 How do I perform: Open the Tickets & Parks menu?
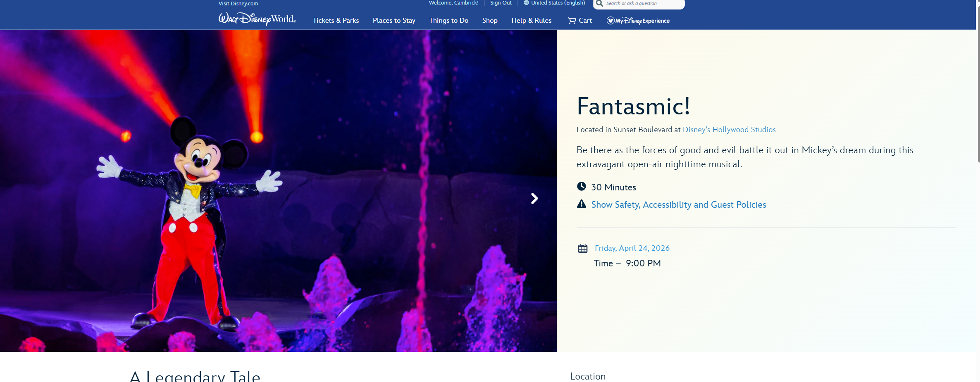coord(336,21)
